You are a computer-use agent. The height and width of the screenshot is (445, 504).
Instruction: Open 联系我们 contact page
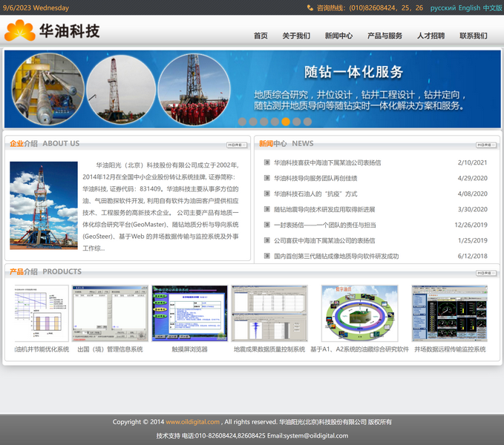(473, 36)
